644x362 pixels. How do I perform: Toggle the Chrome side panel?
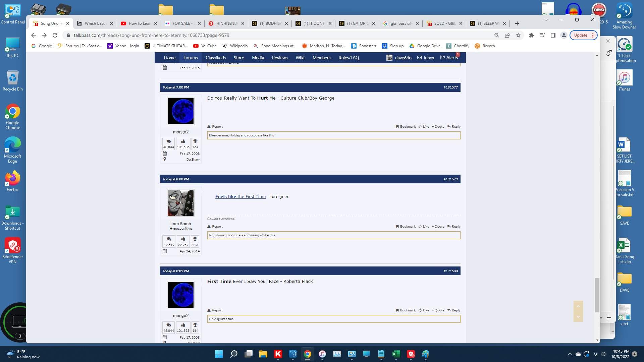[x=553, y=35]
